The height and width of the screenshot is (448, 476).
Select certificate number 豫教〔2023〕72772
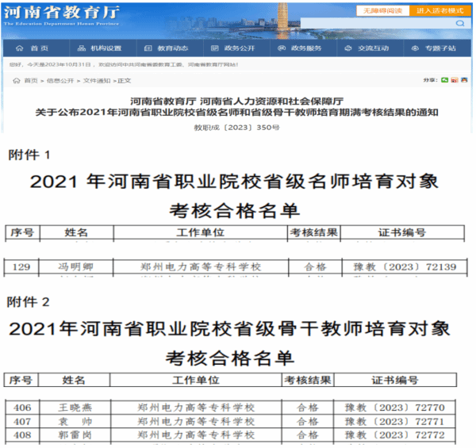[x=395, y=435]
